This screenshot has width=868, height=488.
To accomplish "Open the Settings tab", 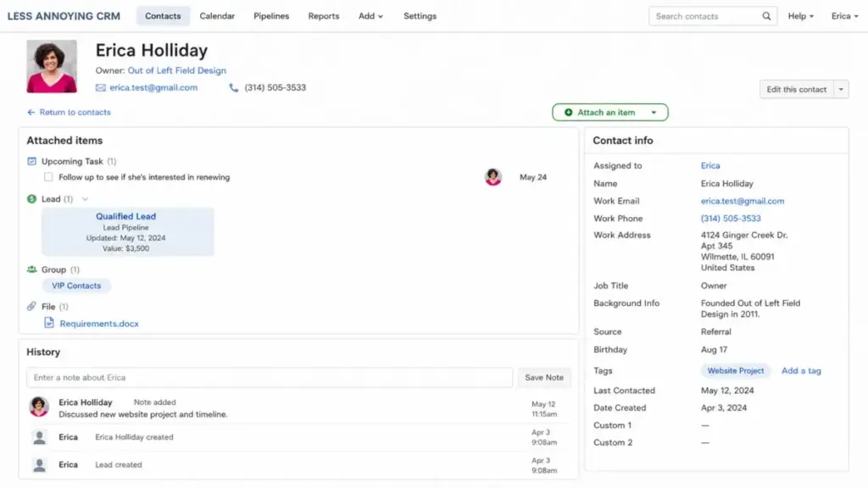I will (x=420, y=16).
